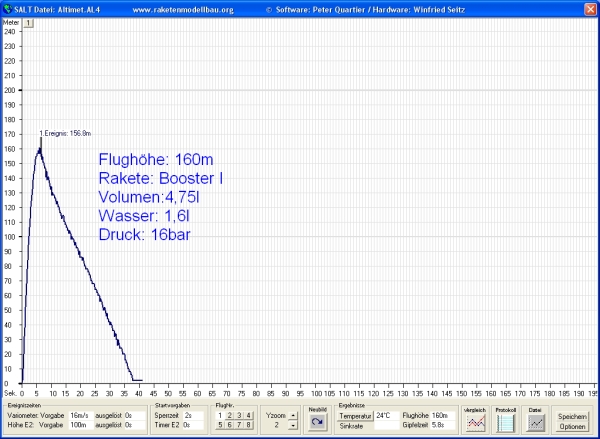The width and height of the screenshot is (600, 439).
Task: Click the SALT application icon in title bar
Action: (x=7, y=7)
